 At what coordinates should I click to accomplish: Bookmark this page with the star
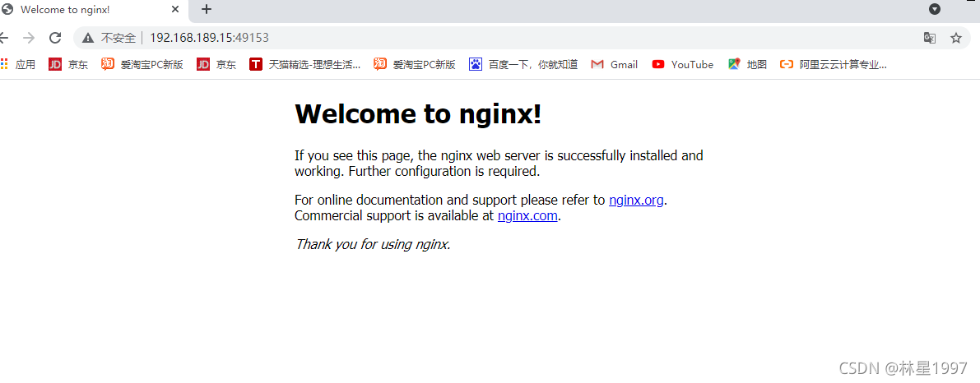[x=955, y=38]
